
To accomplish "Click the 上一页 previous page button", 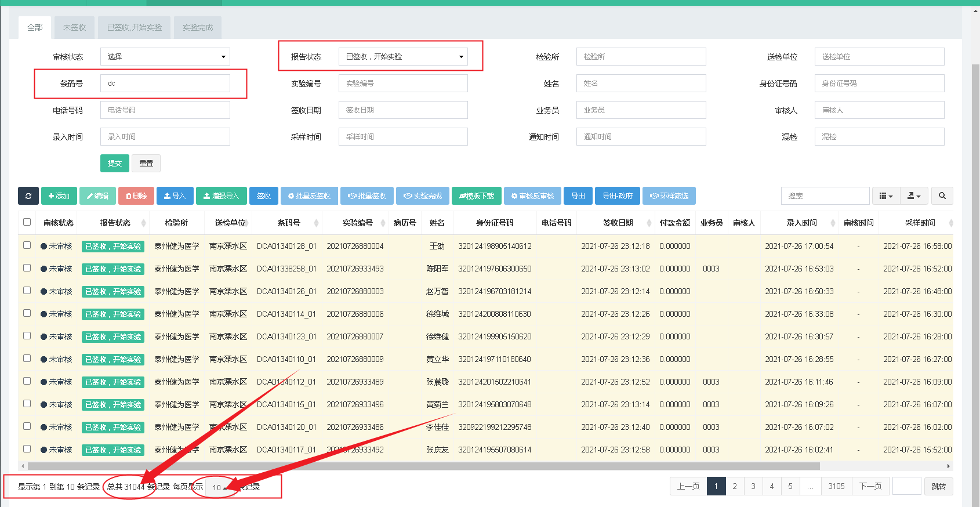I will pyautogui.click(x=688, y=486).
